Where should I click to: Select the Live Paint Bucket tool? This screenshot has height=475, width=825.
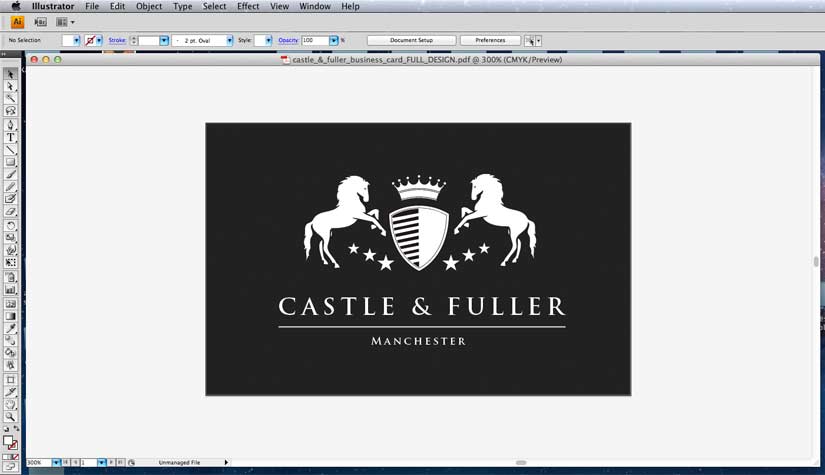[x=11, y=352]
